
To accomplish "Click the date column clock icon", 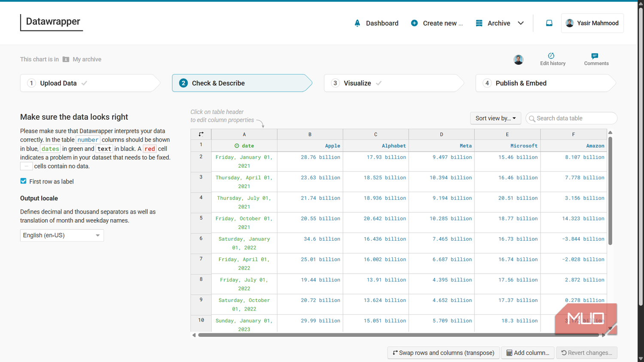I will pyautogui.click(x=237, y=146).
